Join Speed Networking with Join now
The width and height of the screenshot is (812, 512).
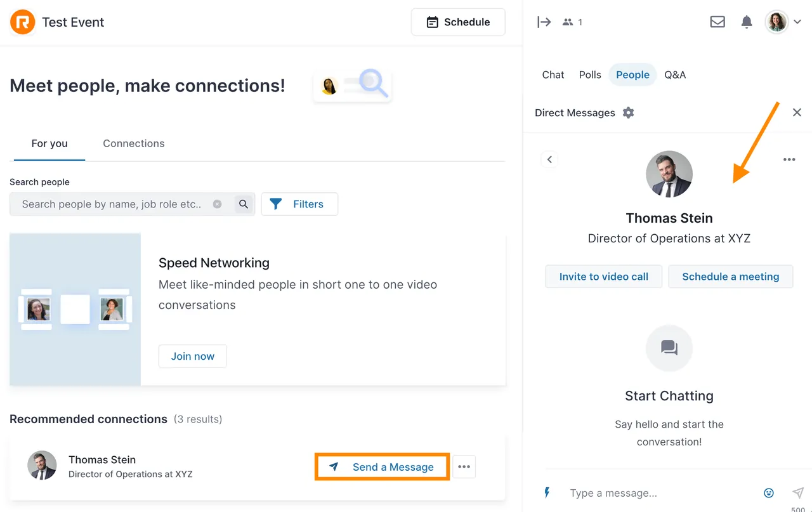point(193,357)
